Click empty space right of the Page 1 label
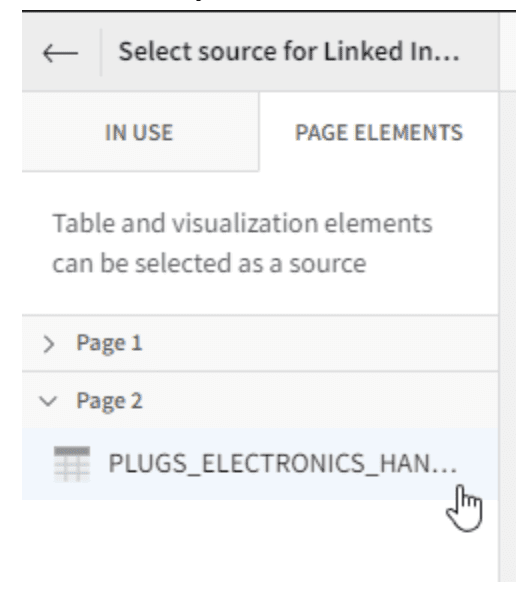 (x=319, y=344)
